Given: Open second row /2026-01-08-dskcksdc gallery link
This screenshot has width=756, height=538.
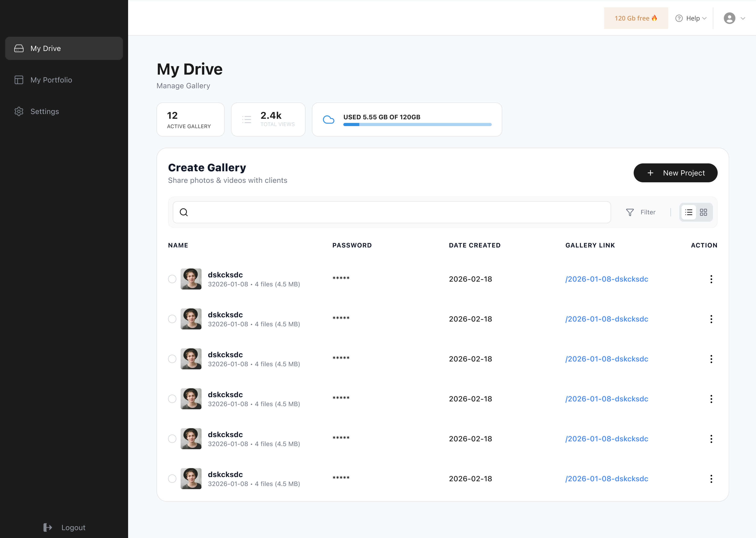Looking at the screenshot, I should click(x=606, y=319).
